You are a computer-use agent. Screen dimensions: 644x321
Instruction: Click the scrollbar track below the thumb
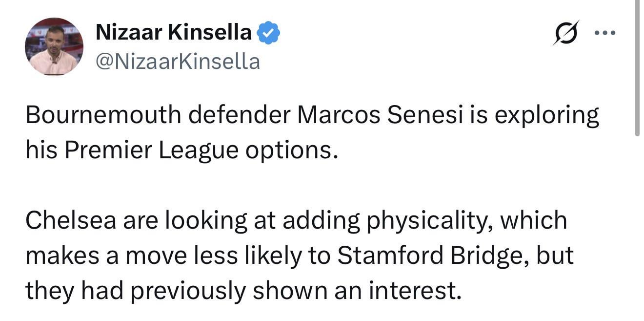click(638, 220)
